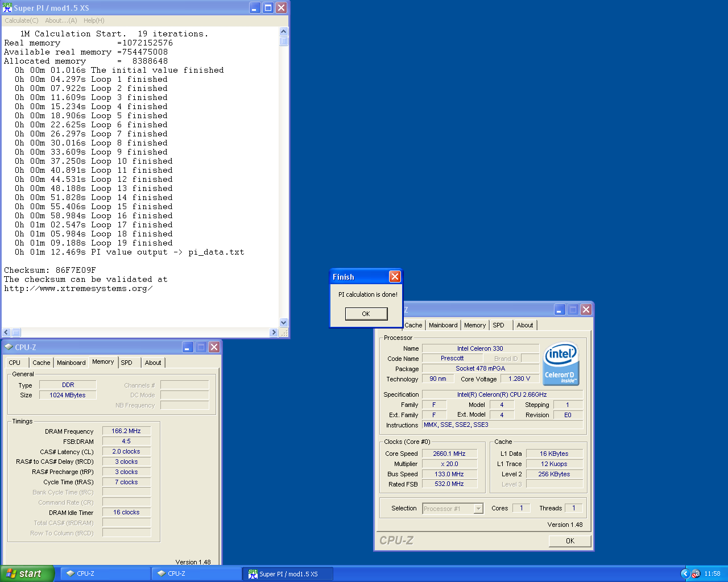The image size is (728, 582).
Task: Open the About...(A) menu in Super PI
Action: pyautogui.click(x=61, y=20)
